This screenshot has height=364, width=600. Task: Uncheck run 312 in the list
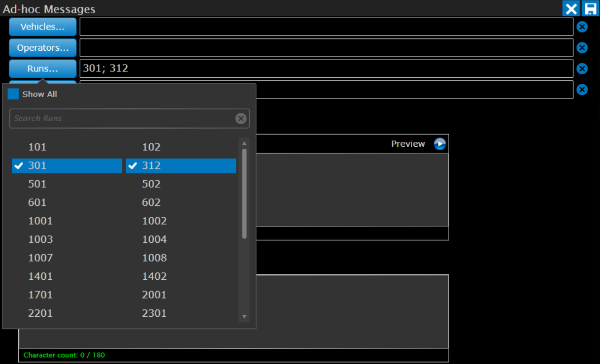coord(181,165)
